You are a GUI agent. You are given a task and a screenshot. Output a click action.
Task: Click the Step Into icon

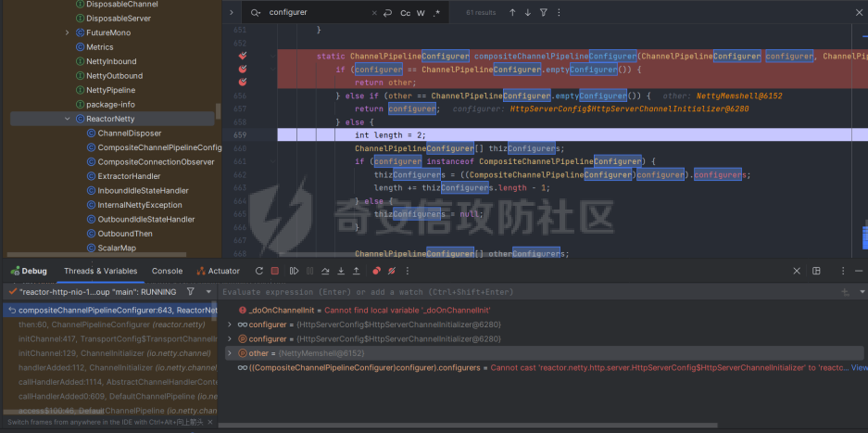[342, 271]
